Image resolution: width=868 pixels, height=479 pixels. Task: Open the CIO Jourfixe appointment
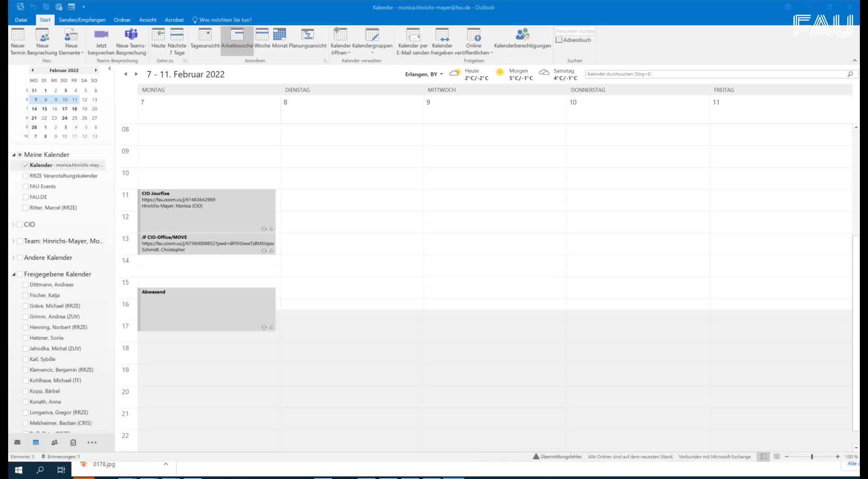pyautogui.click(x=206, y=210)
